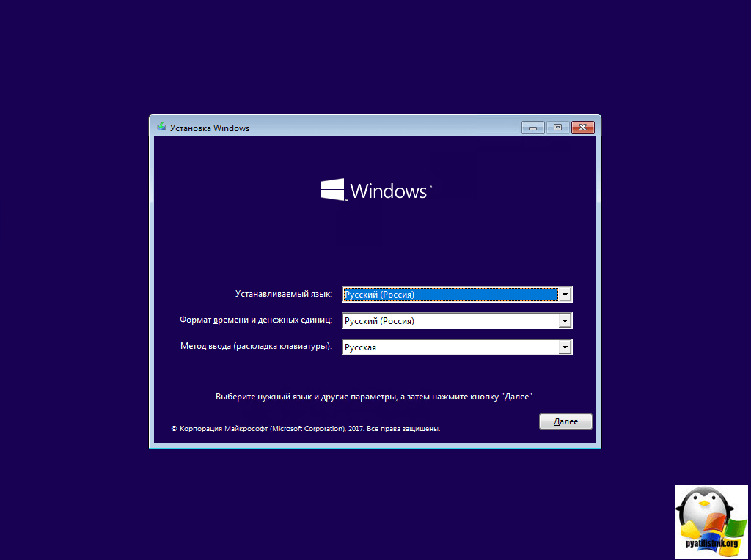Expand the Устанавливаемый язык dropdown arrow

[565, 295]
